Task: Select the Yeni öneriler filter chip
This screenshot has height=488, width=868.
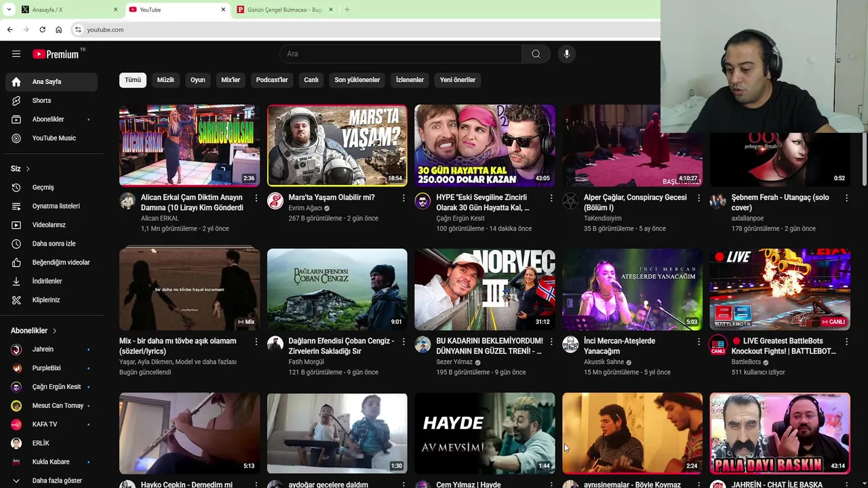Action: pos(458,80)
